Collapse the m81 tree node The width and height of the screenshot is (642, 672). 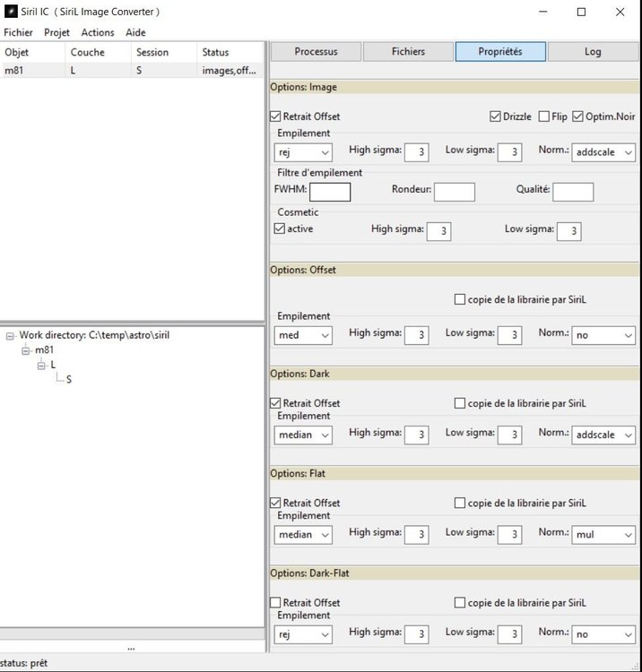tap(26, 350)
